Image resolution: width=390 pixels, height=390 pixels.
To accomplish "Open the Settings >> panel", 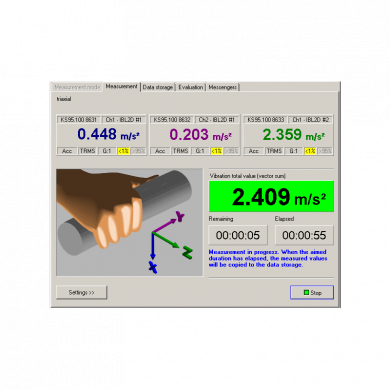I will 81,292.
